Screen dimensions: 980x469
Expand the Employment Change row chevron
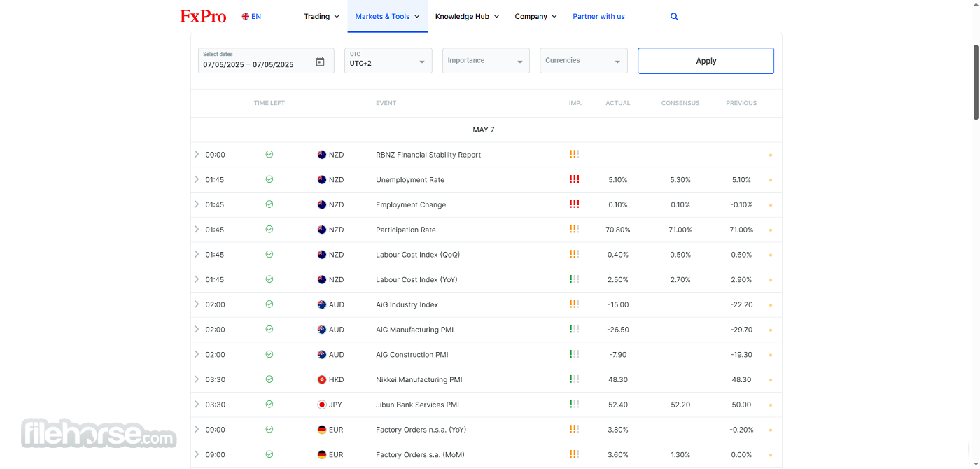197,204
